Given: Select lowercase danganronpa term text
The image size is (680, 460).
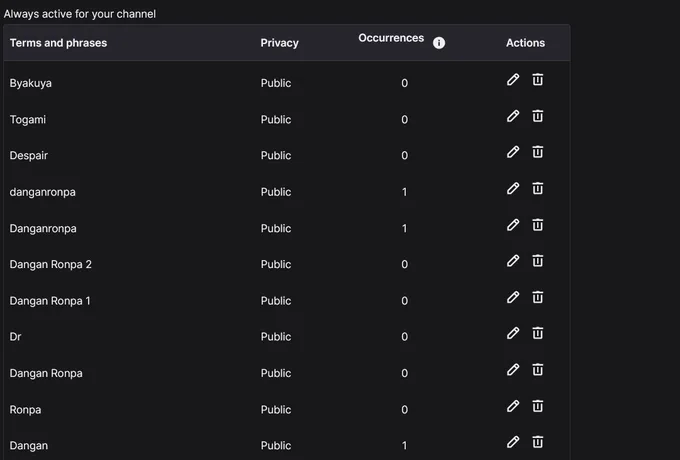Looking at the screenshot, I should pos(42,192).
